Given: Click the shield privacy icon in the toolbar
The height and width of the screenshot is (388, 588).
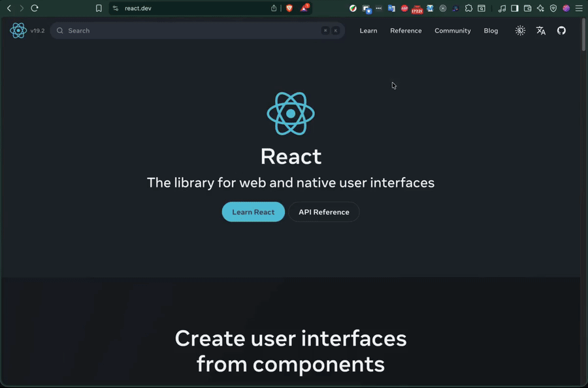Looking at the screenshot, I should tap(553, 8).
